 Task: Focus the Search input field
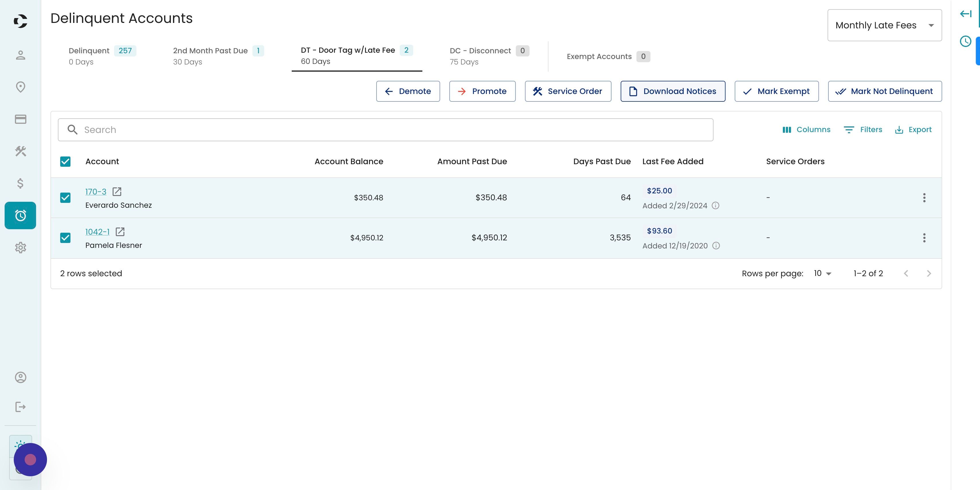(385, 130)
